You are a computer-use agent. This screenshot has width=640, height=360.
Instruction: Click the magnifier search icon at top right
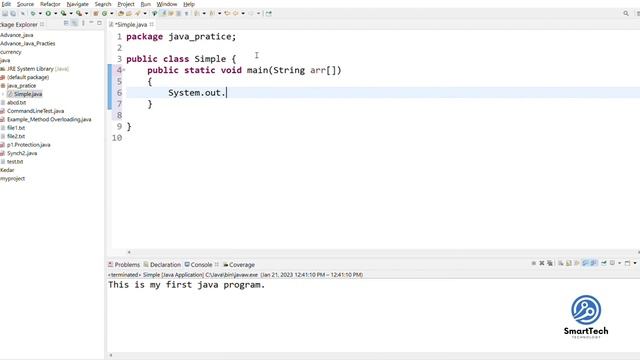[x=626, y=13]
